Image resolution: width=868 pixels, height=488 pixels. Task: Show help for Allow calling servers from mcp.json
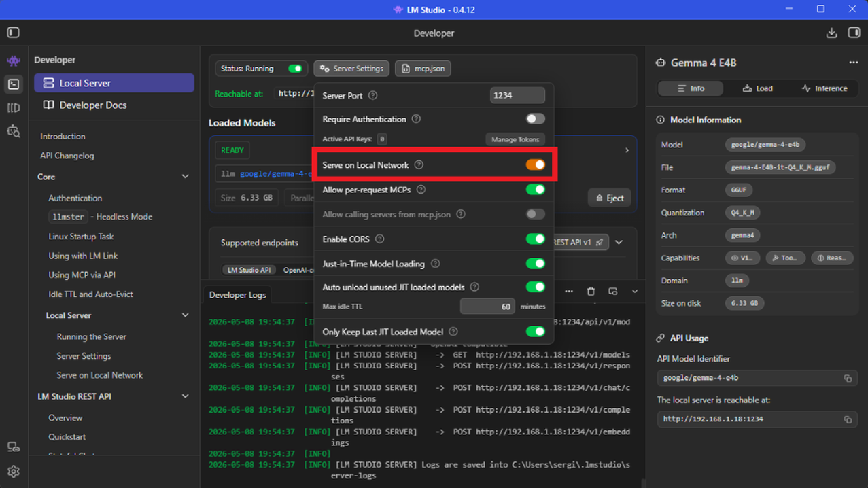tap(461, 215)
